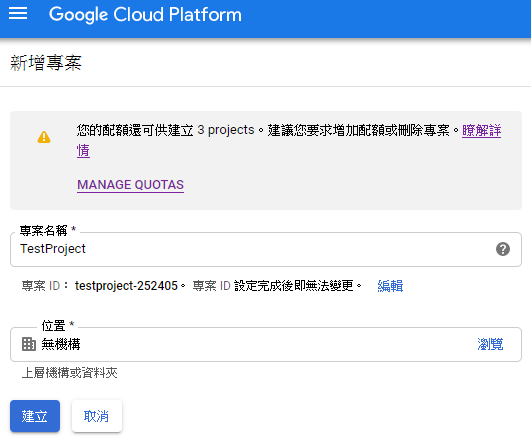Open the hamburger navigation menu
This screenshot has height=443, width=531.
click(18, 14)
